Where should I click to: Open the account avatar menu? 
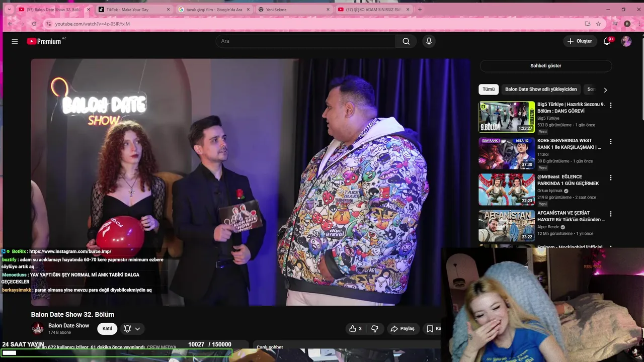626,41
